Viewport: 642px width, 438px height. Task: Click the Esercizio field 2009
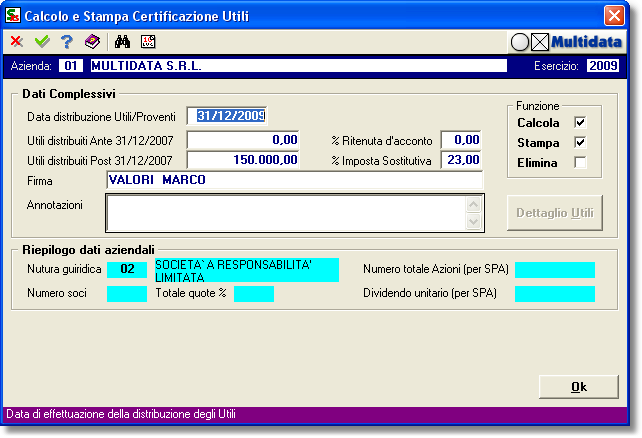coord(603,65)
